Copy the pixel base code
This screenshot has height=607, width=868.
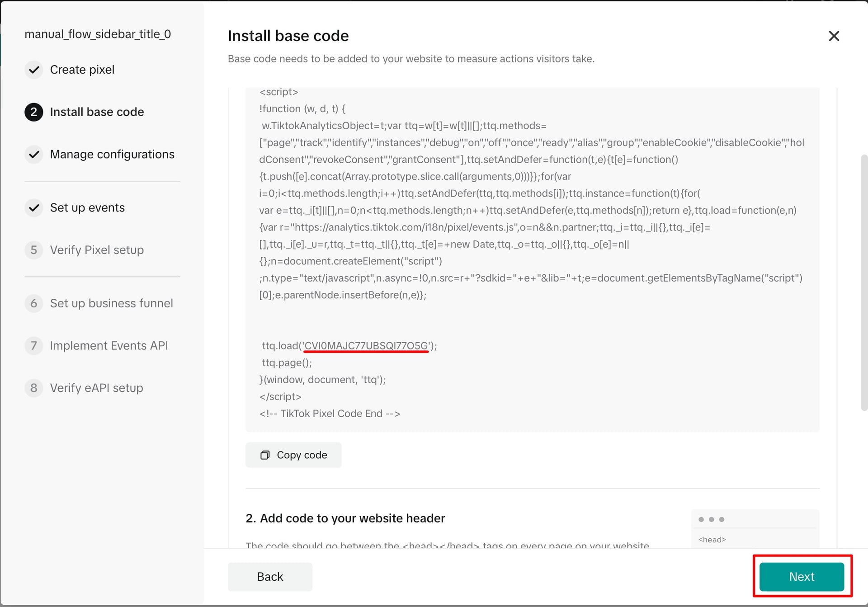293,455
